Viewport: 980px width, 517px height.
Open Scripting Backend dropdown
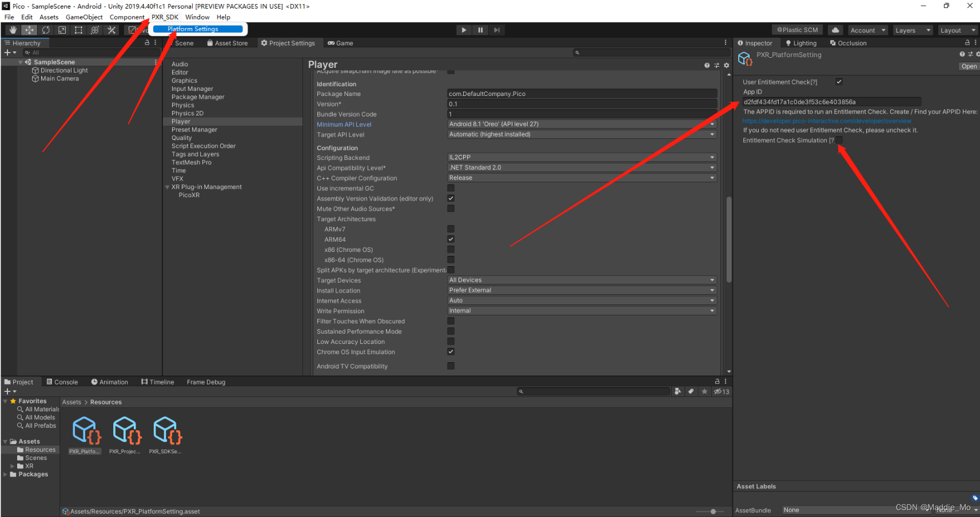coord(582,157)
